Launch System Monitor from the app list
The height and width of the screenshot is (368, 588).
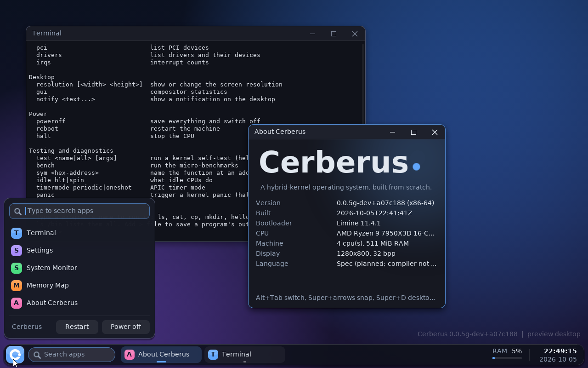click(79, 268)
